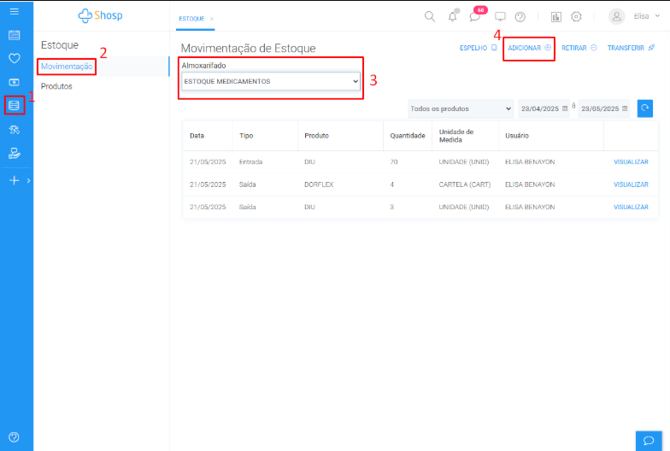Open the stock (Estoque) sidebar icon

point(14,105)
